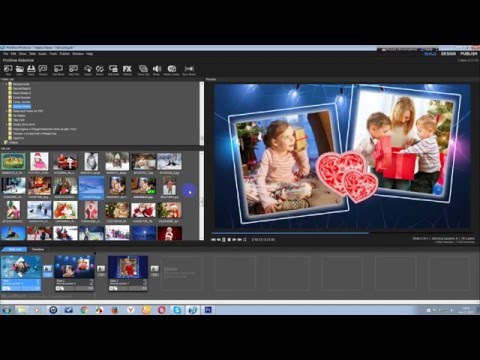Open the Publish menu in menu bar
This screenshot has width=480, height=360.
[x=64, y=54]
